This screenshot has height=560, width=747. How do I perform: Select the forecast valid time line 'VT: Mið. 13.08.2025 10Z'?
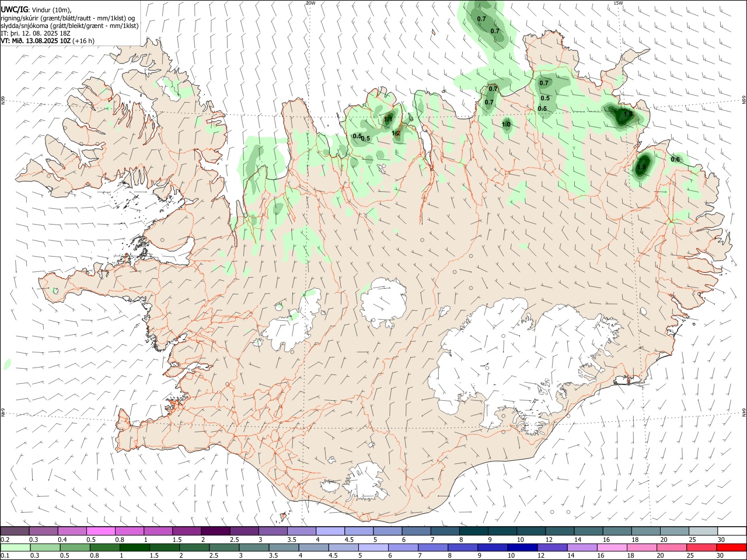37,41
